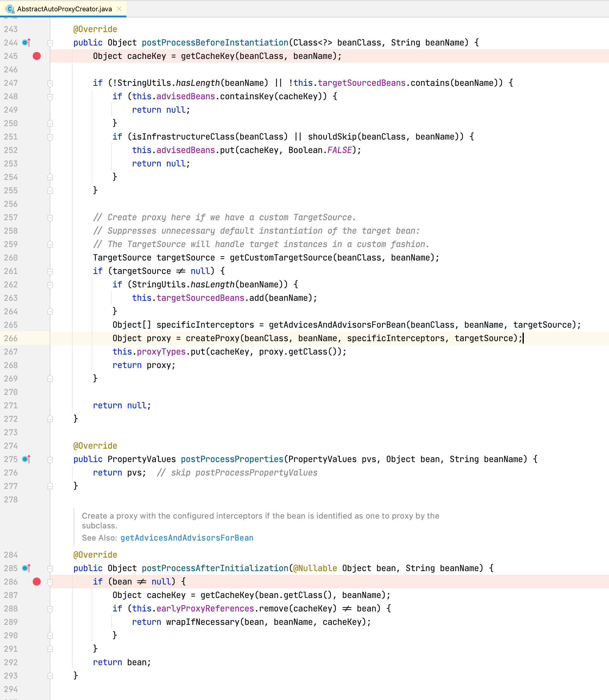Click line number 271 in gutter
The image size is (609, 700).
10,405
